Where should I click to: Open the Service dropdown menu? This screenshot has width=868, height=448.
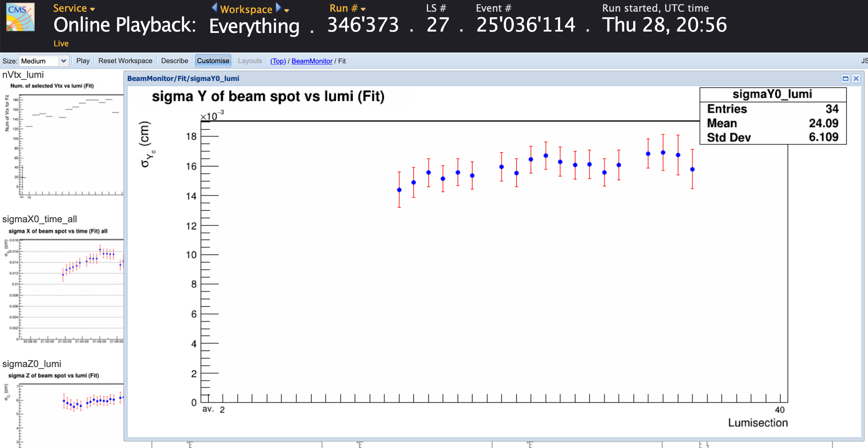74,8
